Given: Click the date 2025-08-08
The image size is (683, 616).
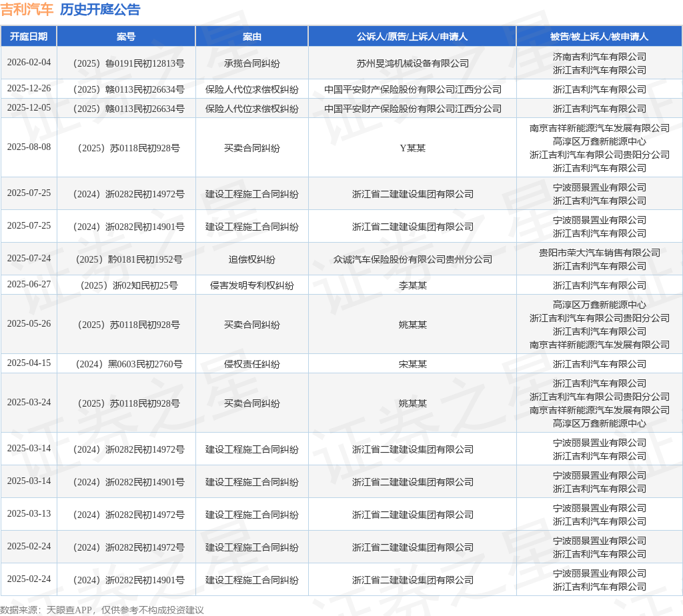Looking at the screenshot, I should pyautogui.click(x=29, y=147).
